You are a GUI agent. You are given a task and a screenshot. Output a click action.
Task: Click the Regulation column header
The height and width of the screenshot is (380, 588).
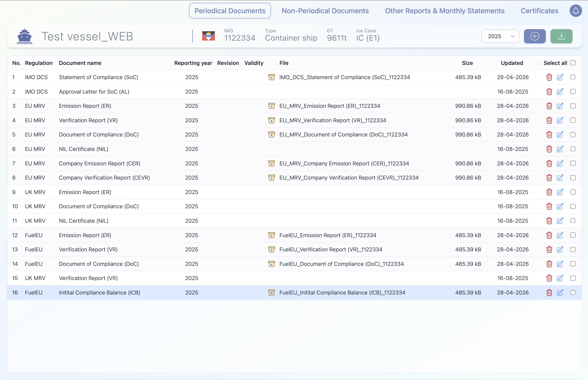click(x=39, y=63)
